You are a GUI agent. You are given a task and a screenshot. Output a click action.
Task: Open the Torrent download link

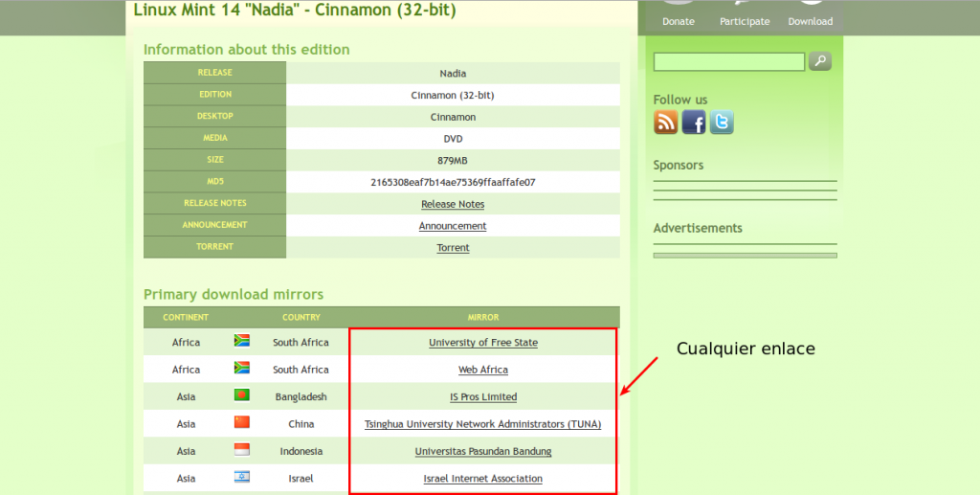pyautogui.click(x=453, y=247)
